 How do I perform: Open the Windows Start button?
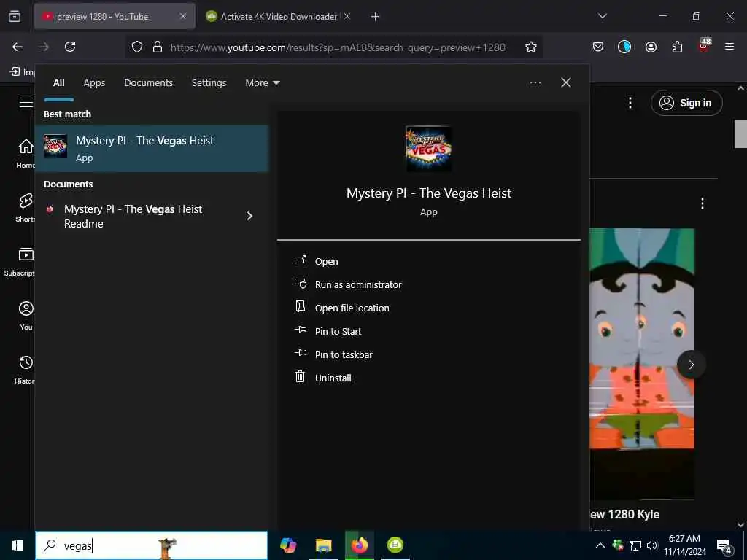[18, 545]
